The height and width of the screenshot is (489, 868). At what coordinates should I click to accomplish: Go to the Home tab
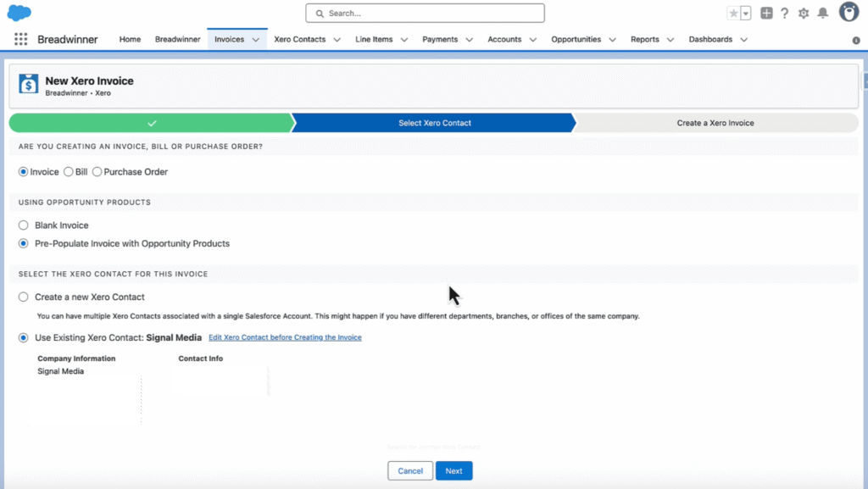coord(129,38)
